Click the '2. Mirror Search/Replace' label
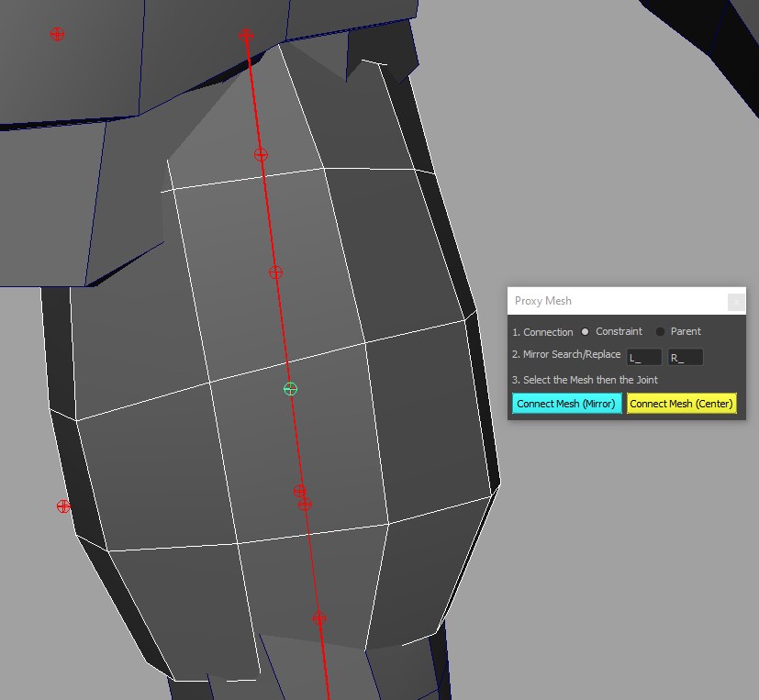Viewport: 759px width, 700px height. tap(566, 355)
